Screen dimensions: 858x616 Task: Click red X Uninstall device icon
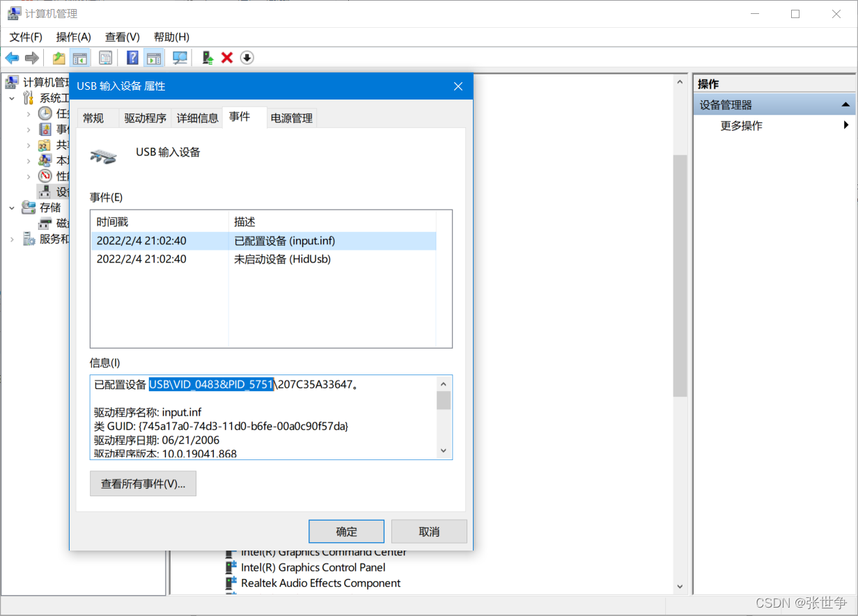(x=227, y=58)
